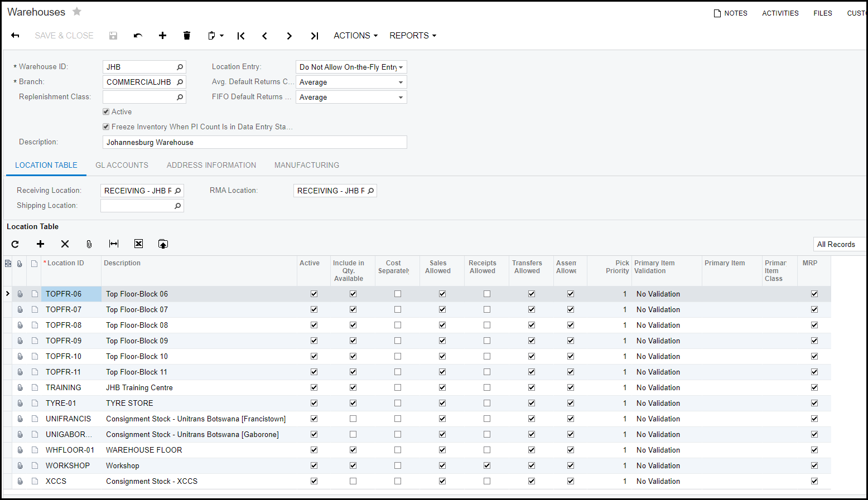Screen dimensions: 868x500
Task: Add new warehouse record with plus icon
Action: tap(162, 36)
